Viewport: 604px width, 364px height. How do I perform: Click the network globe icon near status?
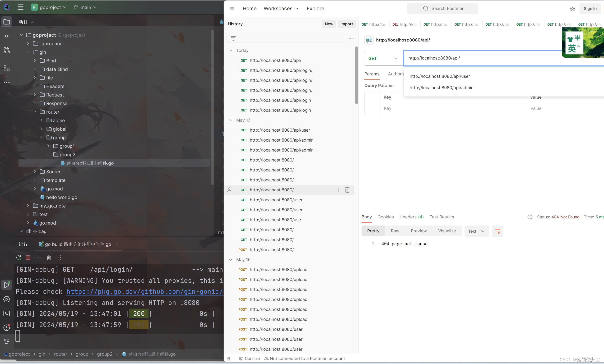coord(530,217)
